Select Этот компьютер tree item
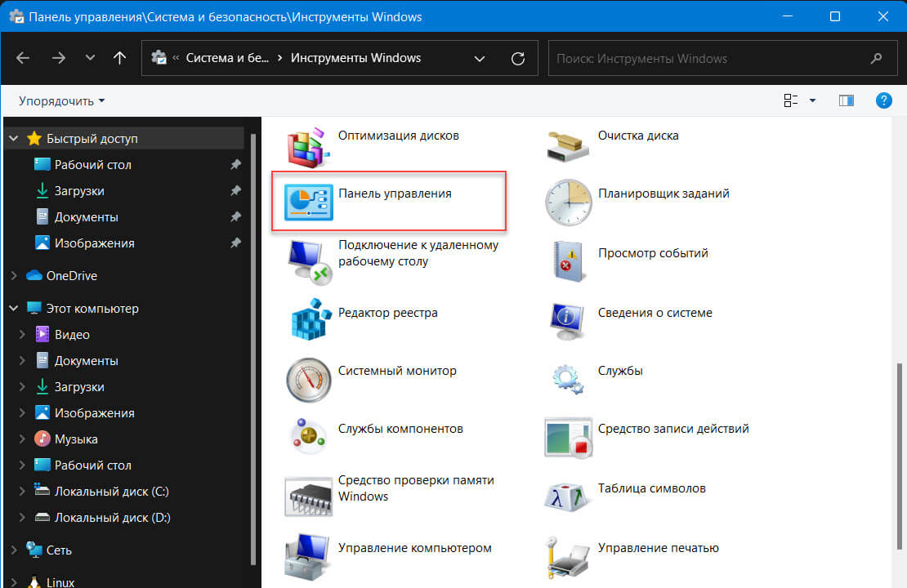 tap(92, 308)
